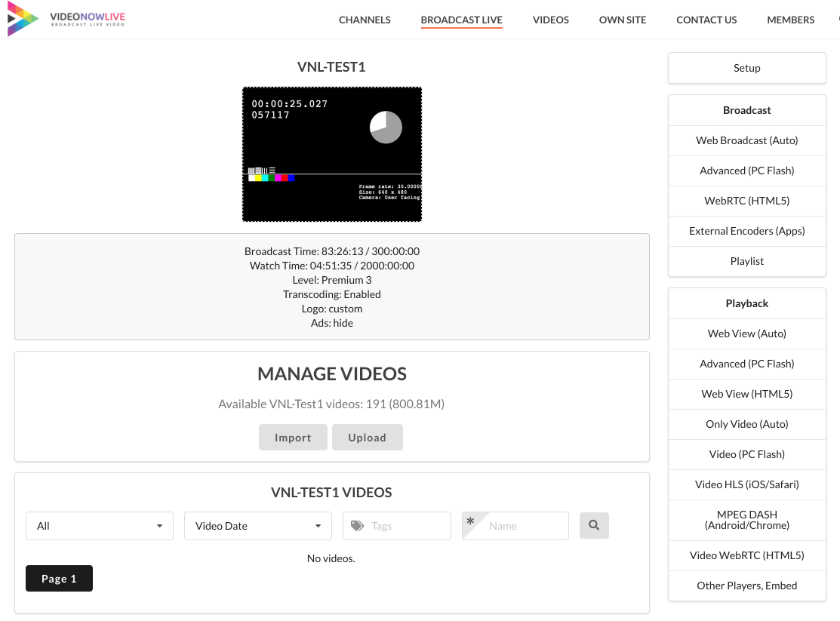Image resolution: width=840 pixels, height=621 pixels.
Task: Click the Ads: hide text
Action: pyautogui.click(x=332, y=323)
